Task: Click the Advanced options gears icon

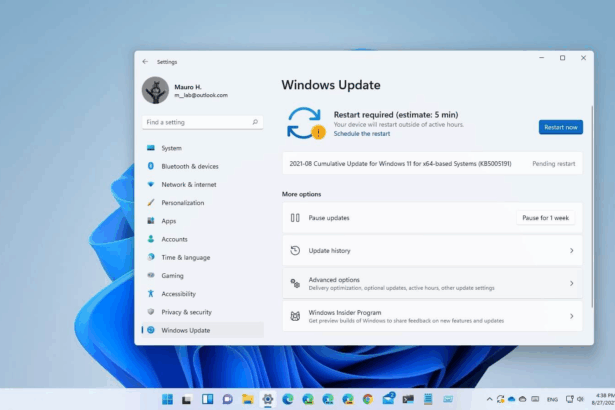Action: [x=295, y=283]
